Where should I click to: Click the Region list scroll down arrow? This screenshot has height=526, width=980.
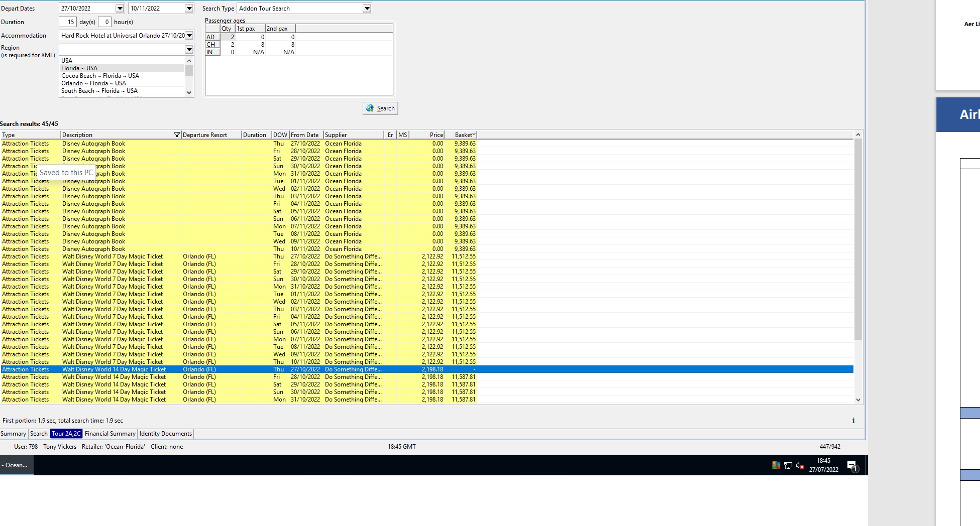189,93
